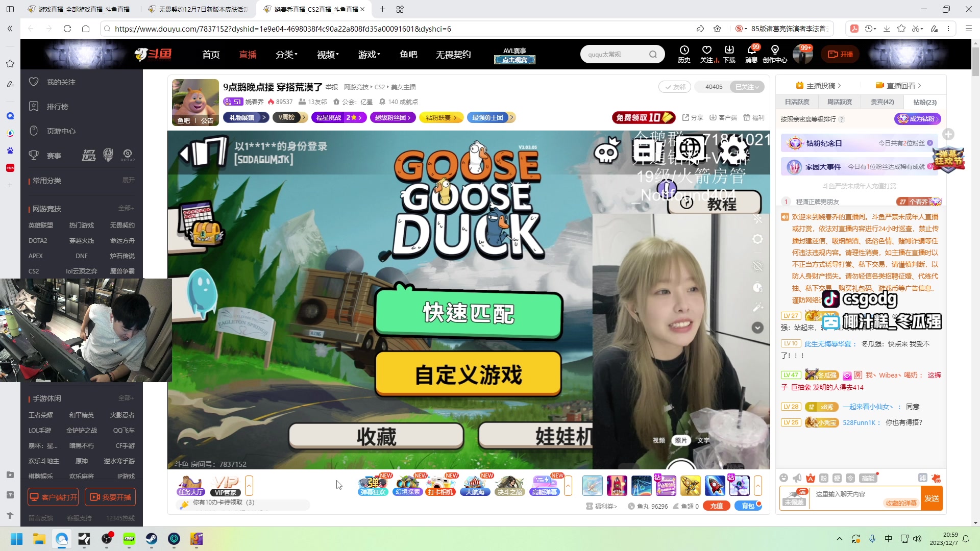This screenshot has height=551, width=980.
Task: Switch to the 贵宾(42) tab
Action: pos(883,102)
